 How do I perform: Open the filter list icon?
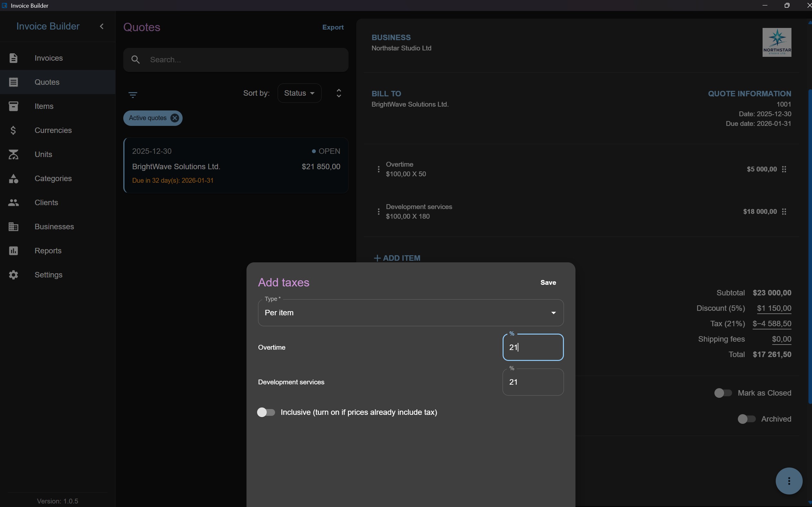pos(133,95)
